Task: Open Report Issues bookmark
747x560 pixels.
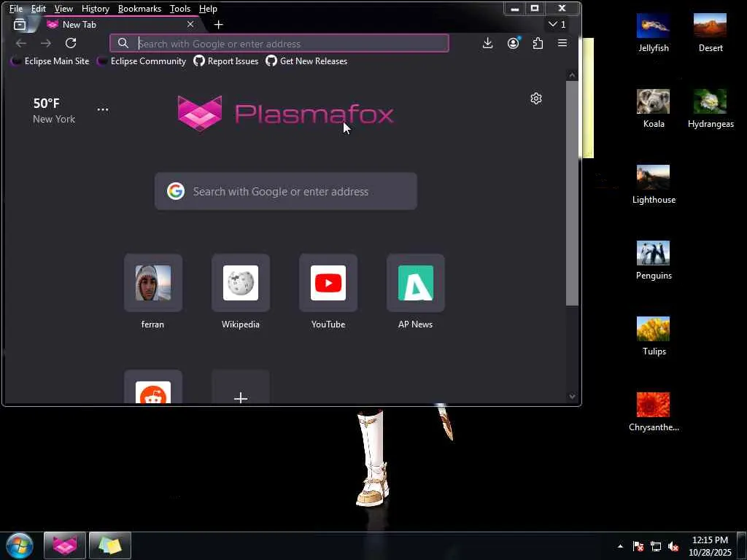Action: [226, 61]
